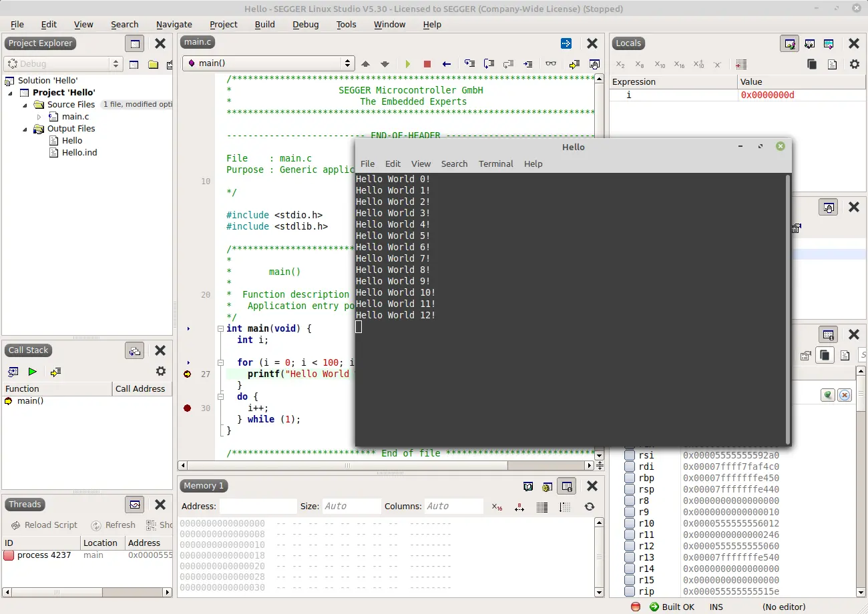Show next statement with yellow arrow icon
Viewport: 868px width, 614px height.
point(576,63)
